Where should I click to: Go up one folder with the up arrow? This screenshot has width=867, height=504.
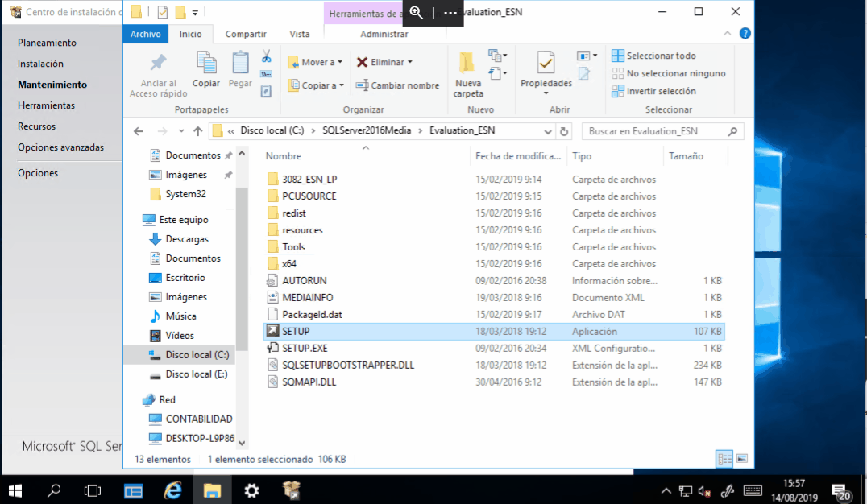pyautogui.click(x=198, y=131)
